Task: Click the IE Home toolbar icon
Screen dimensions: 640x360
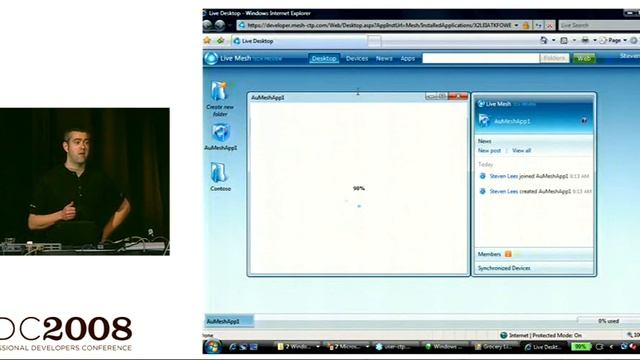Action: 544,40
